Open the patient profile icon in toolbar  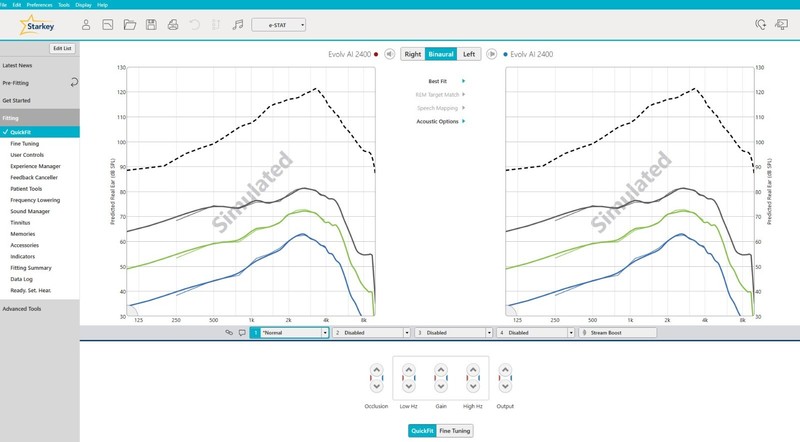86,24
